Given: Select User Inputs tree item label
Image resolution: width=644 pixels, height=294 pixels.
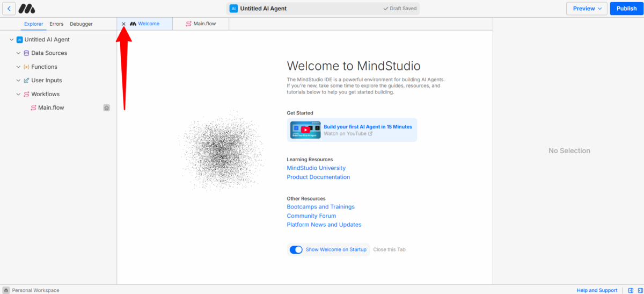Looking at the screenshot, I should click(47, 80).
